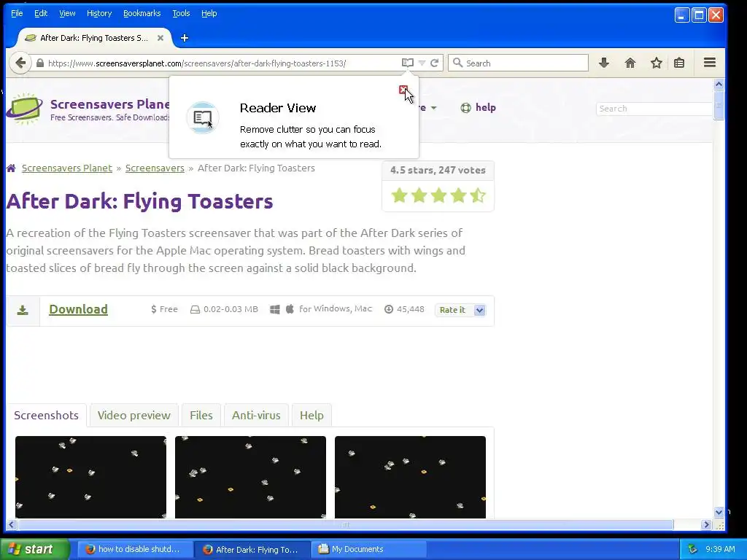Open My Documents from the taskbar
Image resolution: width=747 pixels, height=560 pixels.
368,549
